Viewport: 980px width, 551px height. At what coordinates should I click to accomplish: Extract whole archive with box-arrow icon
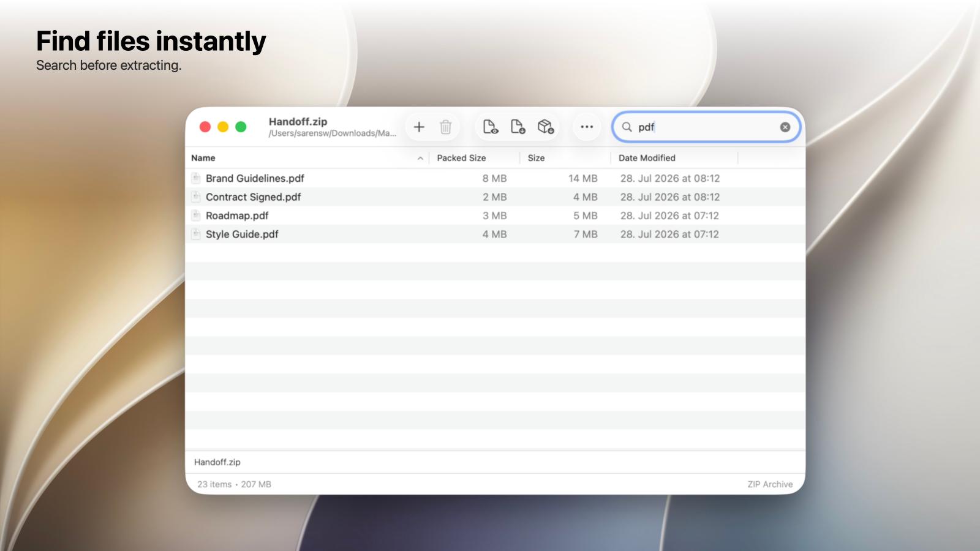click(546, 127)
